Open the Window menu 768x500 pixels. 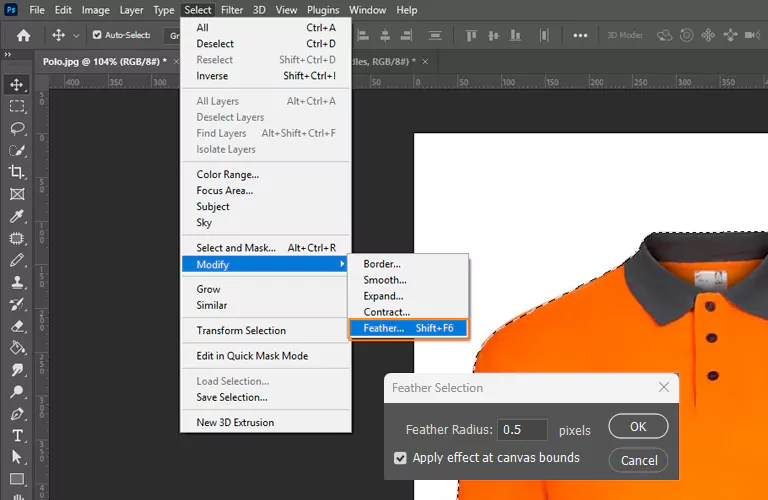367,10
